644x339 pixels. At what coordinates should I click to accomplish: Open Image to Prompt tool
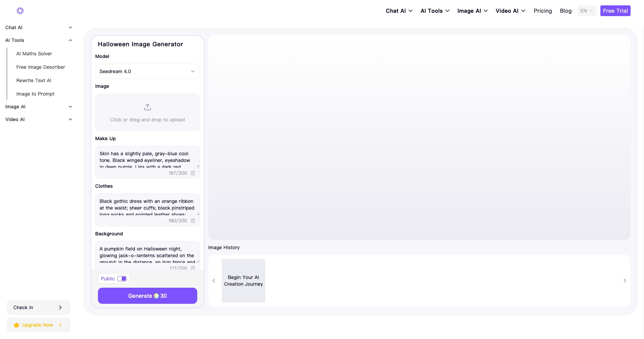35,94
